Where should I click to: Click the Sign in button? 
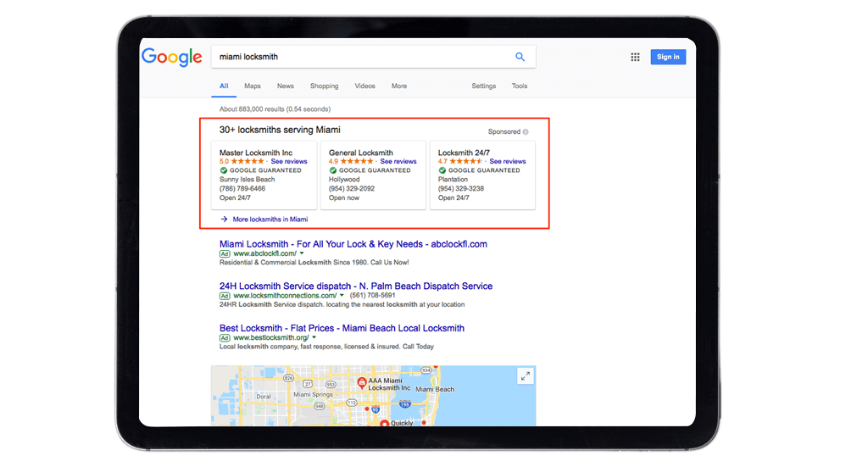(x=668, y=57)
